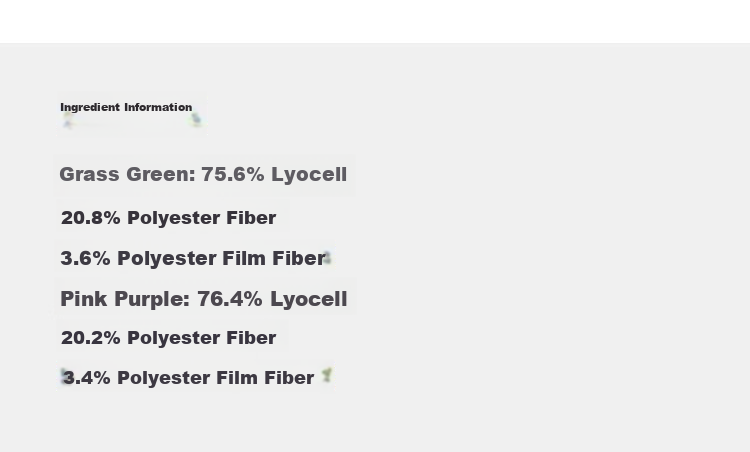The height and width of the screenshot is (452, 750).
Task: Click the Ingredient Information heading
Action: pos(126,107)
